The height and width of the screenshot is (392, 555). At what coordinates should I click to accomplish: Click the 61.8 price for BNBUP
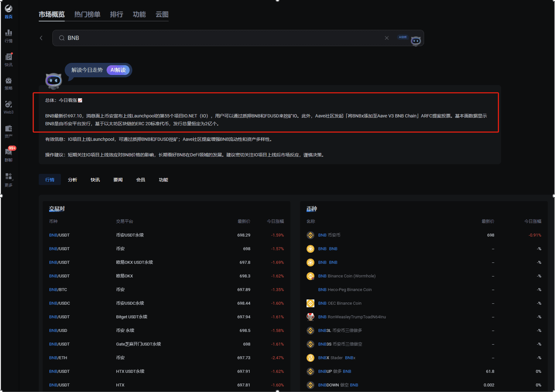(x=490, y=372)
